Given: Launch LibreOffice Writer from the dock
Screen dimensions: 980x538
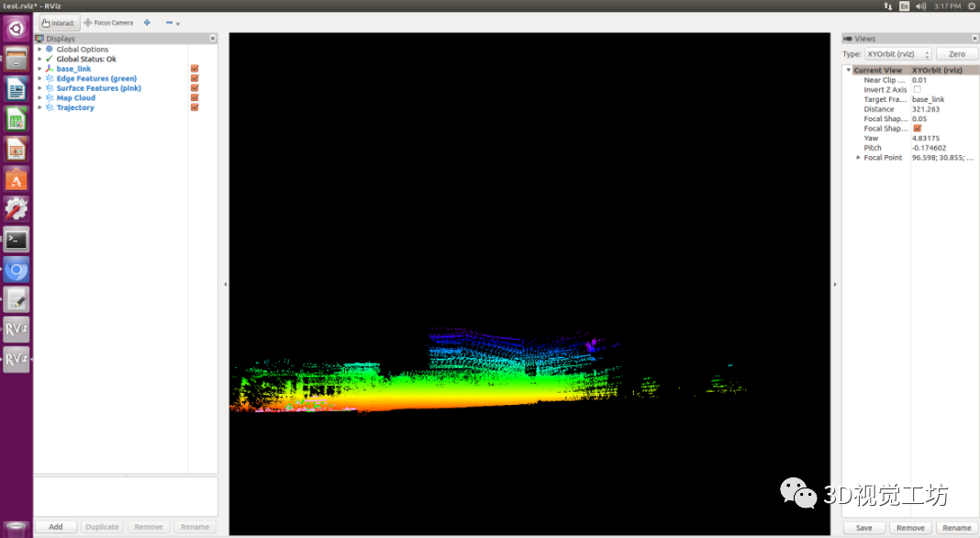Looking at the screenshot, I should click(x=15, y=88).
